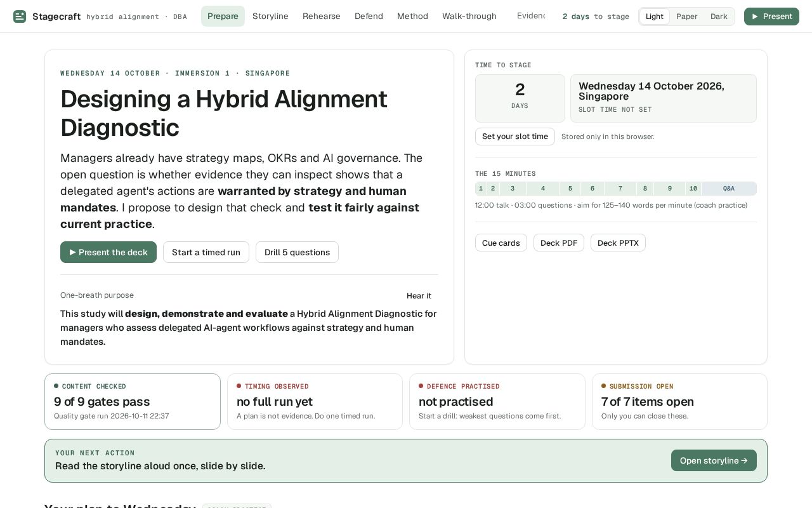Select segment 6 of the 15-minute bar
The image size is (812, 508).
coord(593,189)
